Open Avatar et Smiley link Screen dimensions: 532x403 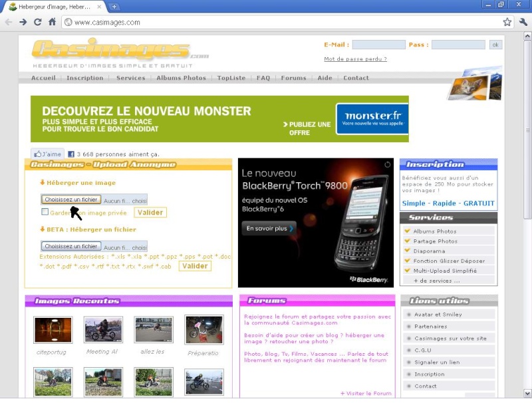[438, 315]
